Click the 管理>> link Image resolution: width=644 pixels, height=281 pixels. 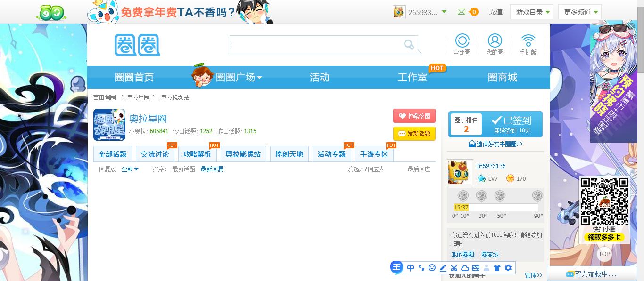pyautogui.click(x=534, y=275)
